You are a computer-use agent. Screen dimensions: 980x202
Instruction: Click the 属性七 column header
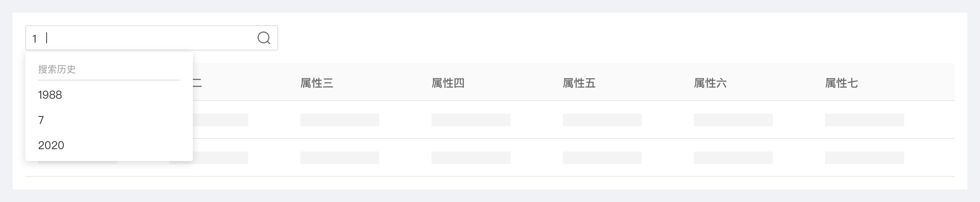point(841,83)
